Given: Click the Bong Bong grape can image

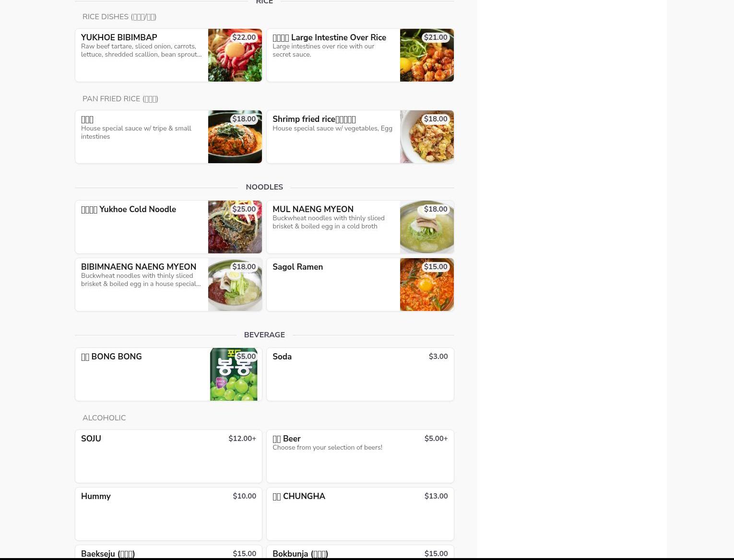Looking at the screenshot, I should 234,374.
